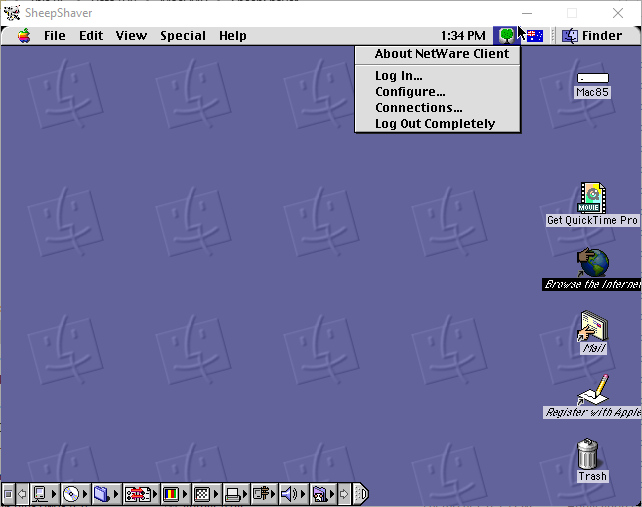642x507 pixels.
Task: Minimize the SheepShaver window
Action: [x=527, y=13]
